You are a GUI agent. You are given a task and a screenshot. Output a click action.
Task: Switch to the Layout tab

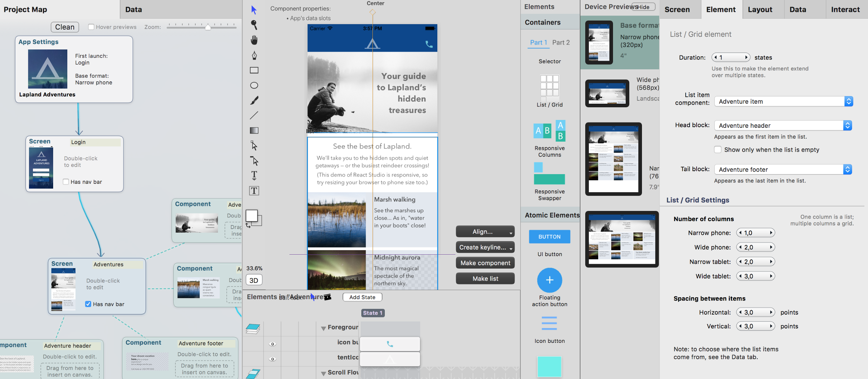point(760,10)
